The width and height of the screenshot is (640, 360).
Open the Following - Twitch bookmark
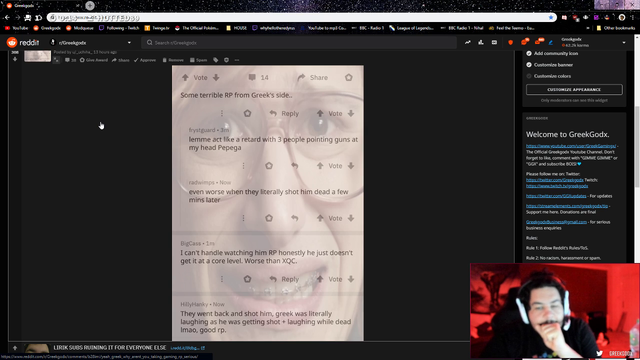pyautogui.click(x=119, y=28)
